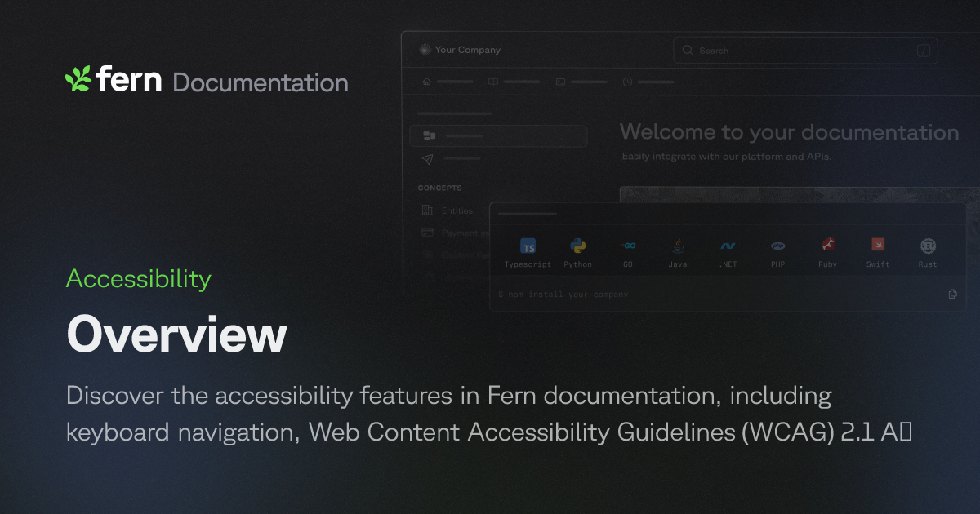Viewport: 980px width, 514px height.
Task: Open the home icon tab
Action: (x=426, y=82)
